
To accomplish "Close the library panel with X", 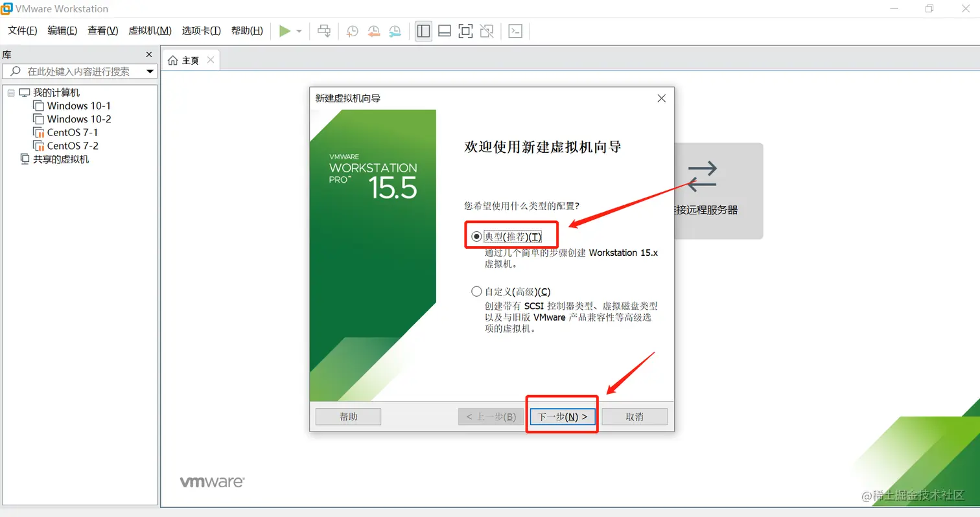I will click(149, 55).
